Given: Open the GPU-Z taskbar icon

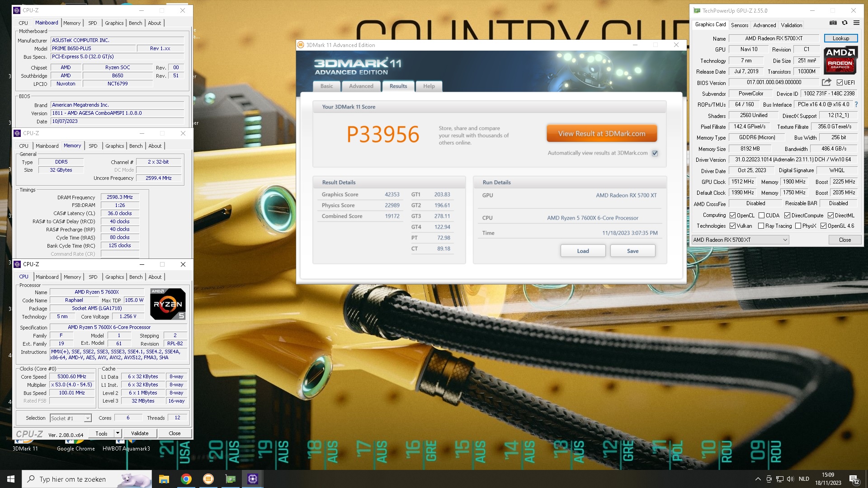Looking at the screenshot, I should pyautogui.click(x=231, y=479).
